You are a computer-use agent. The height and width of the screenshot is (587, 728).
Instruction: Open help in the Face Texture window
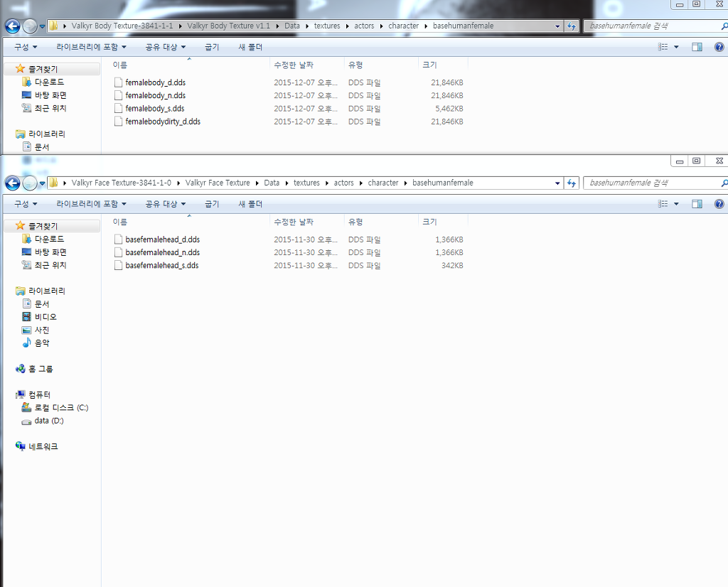pyautogui.click(x=719, y=204)
